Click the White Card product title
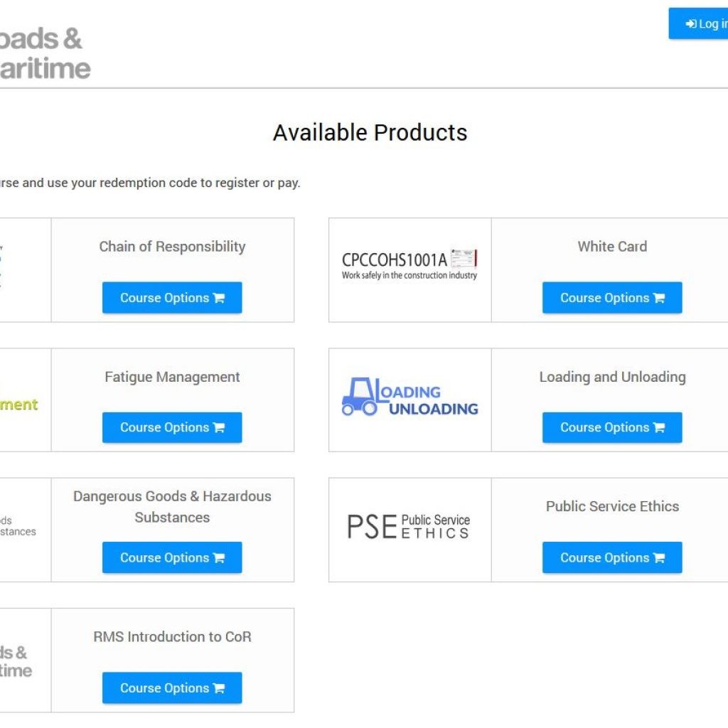This screenshot has height=728, width=728. pyautogui.click(x=611, y=247)
